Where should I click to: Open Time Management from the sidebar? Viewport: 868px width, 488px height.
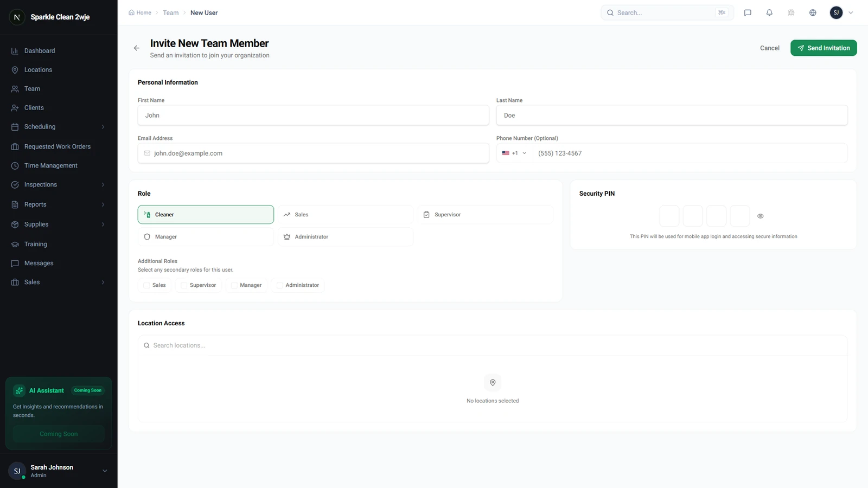coord(59,166)
